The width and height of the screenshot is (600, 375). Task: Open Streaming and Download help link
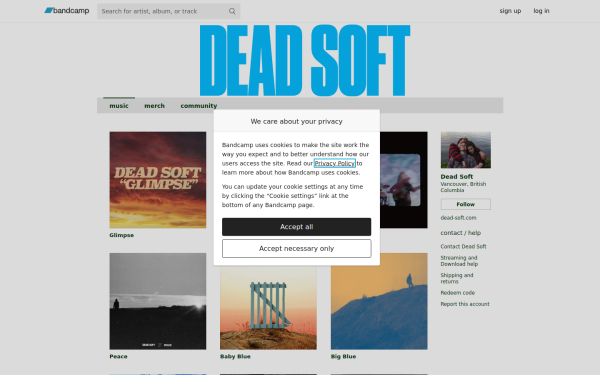(459, 261)
